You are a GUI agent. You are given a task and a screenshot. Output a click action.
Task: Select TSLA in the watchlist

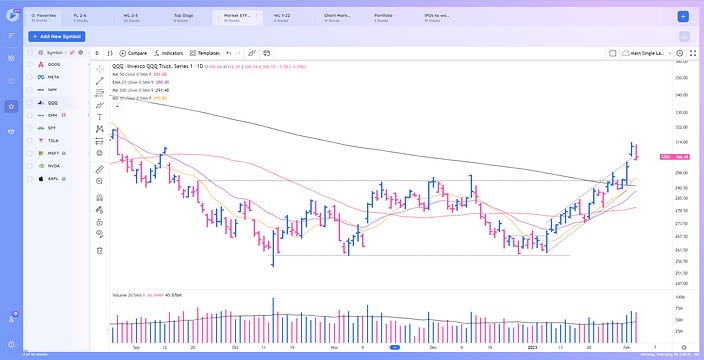(x=53, y=140)
